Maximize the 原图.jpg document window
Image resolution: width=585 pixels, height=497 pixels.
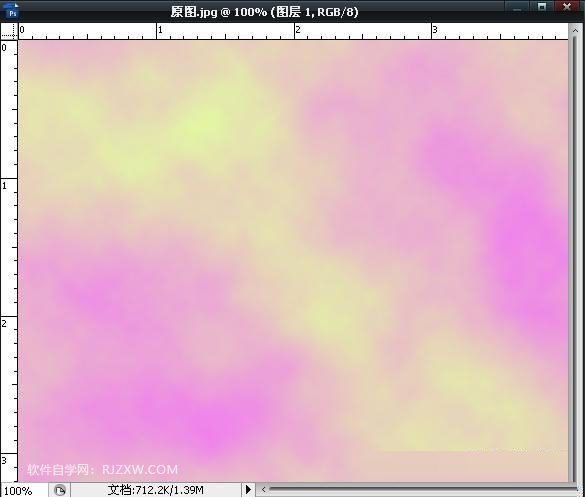pyautogui.click(x=542, y=8)
